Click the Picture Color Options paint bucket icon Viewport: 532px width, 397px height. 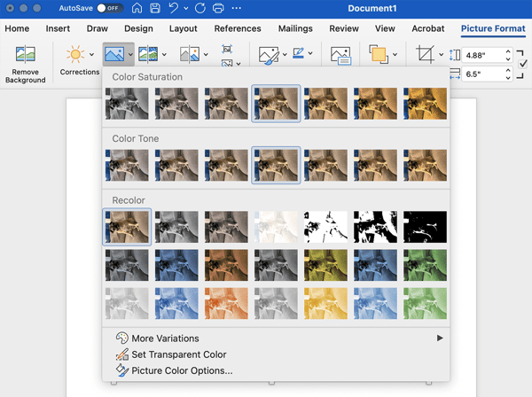coord(121,370)
